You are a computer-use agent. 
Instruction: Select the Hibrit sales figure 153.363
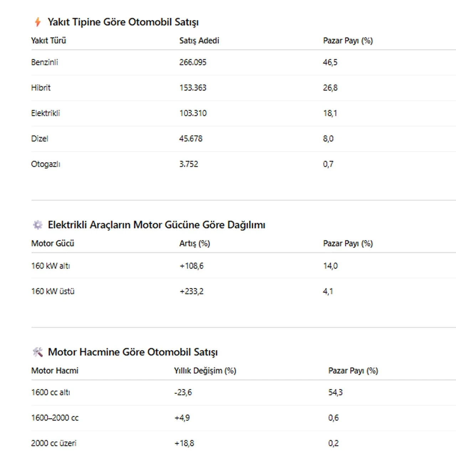click(x=193, y=88)
